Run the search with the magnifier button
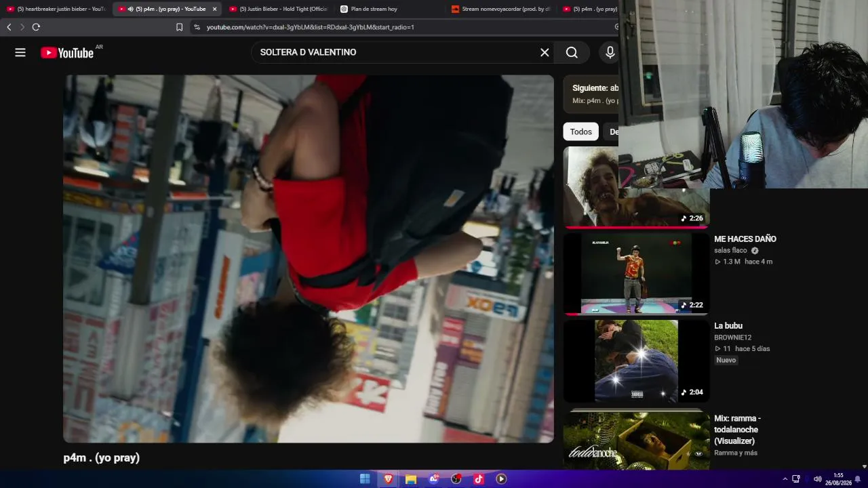This screenshot has height=488, width=868. click(x=572, y=52)
